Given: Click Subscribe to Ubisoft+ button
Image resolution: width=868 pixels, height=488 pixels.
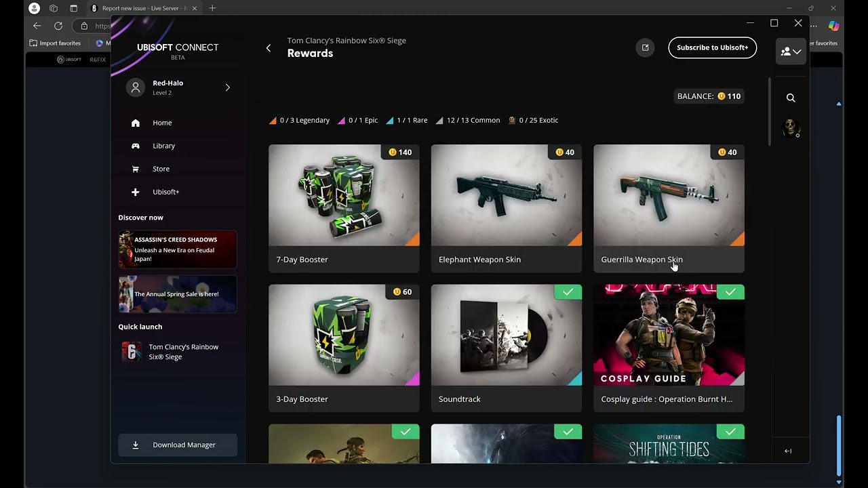Looking at the screenshot, I should point(712,47).
